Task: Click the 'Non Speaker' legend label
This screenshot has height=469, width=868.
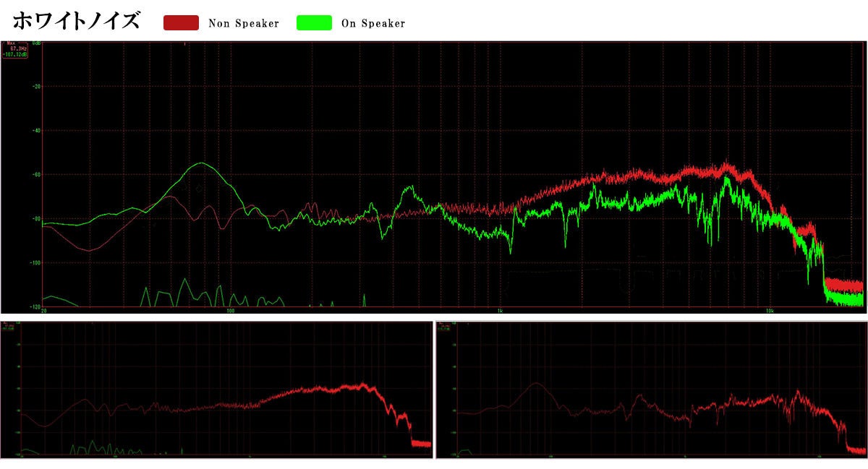Action: (x=243, y=24)
